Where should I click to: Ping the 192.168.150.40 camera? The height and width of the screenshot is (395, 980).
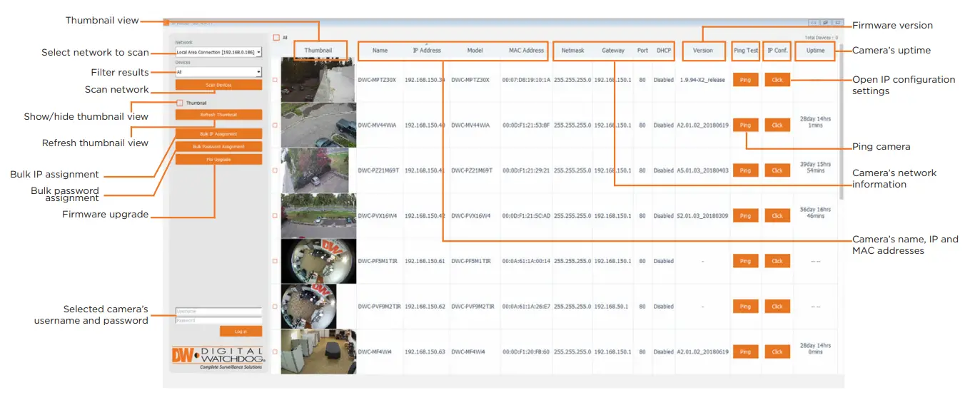click(745, 125)
